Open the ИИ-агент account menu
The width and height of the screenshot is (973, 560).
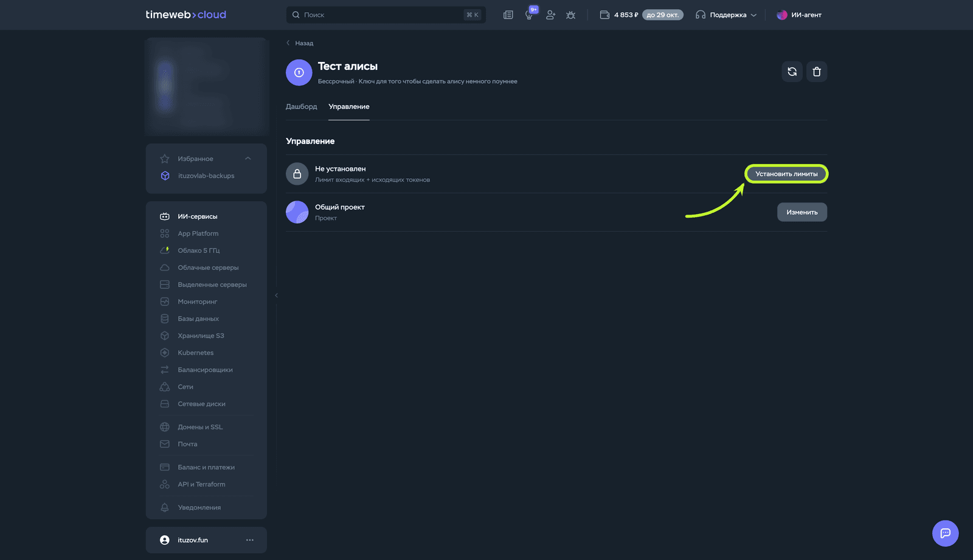click(x=799, y=15)
